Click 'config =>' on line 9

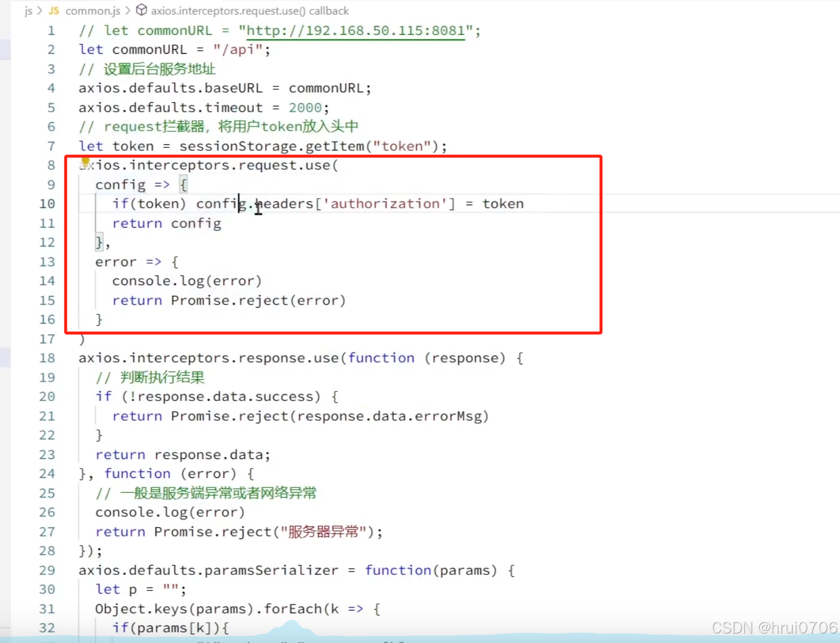tap(133, 185)
